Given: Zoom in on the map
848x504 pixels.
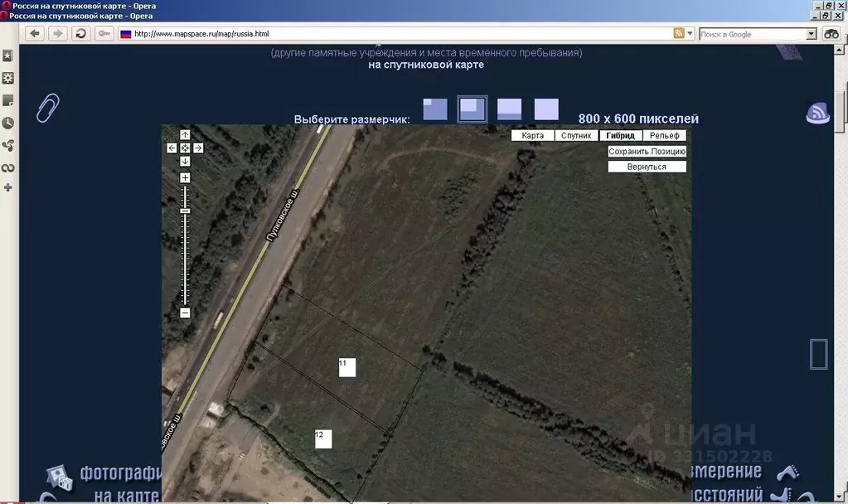Looking at the screenshot, I should (185, 178).
